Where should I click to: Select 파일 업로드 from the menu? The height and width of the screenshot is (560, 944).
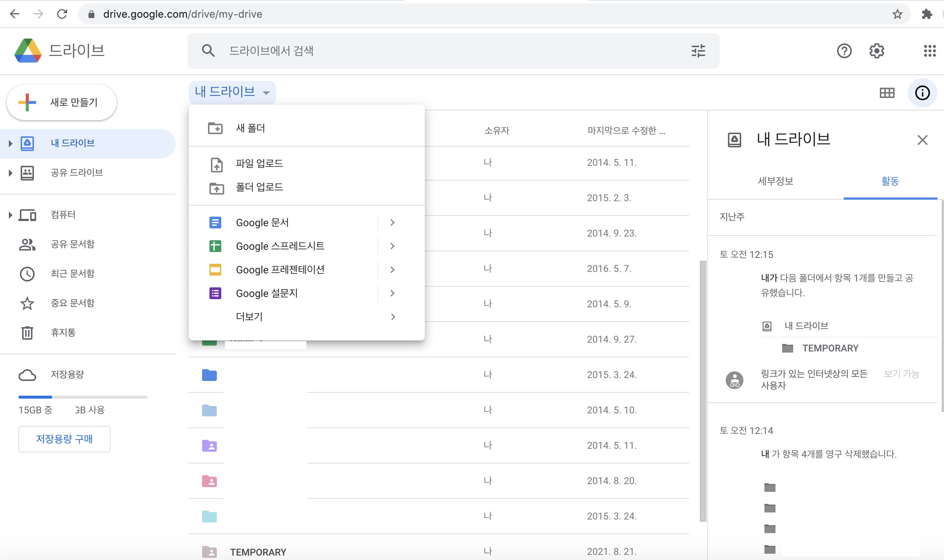click(258, 163)
